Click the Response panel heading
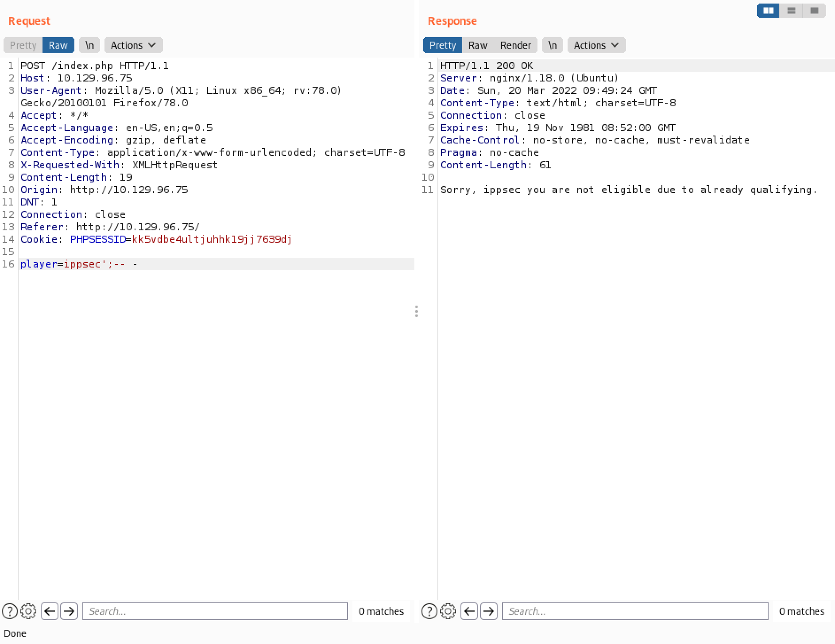Image resolution: width=835 pixels, height=644 pixels. pyautogui.click(x=452, y=21)
